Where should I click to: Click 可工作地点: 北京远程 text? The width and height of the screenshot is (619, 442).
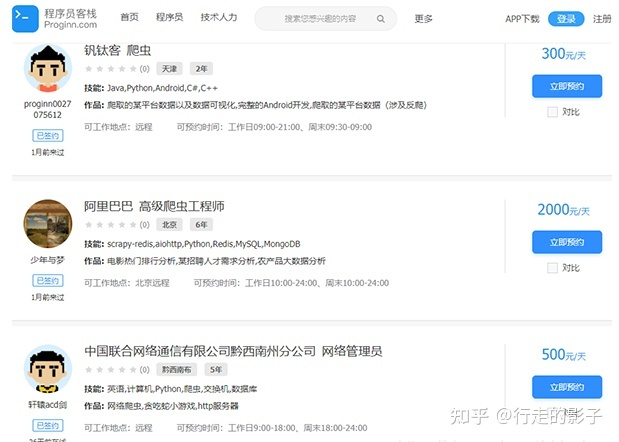click(127, 283)
